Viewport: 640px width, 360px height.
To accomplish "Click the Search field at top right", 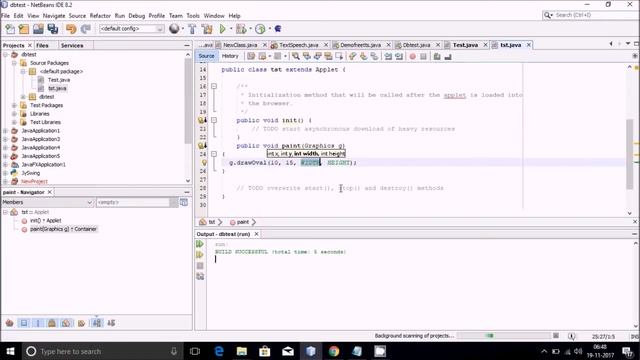I will 591,15.
